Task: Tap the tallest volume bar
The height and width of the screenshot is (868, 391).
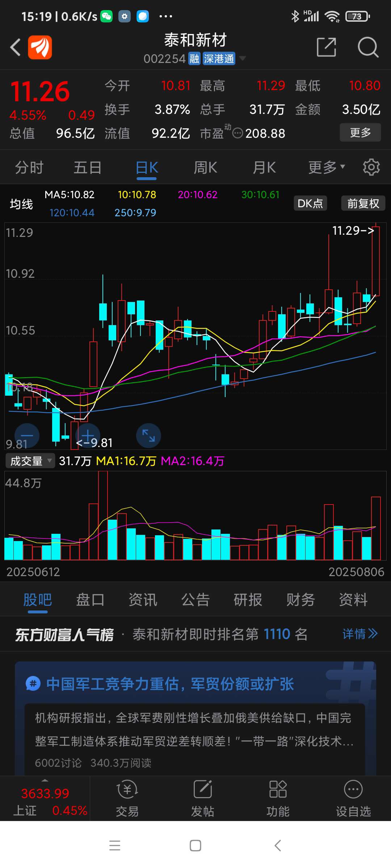Action: click(103, 515)
